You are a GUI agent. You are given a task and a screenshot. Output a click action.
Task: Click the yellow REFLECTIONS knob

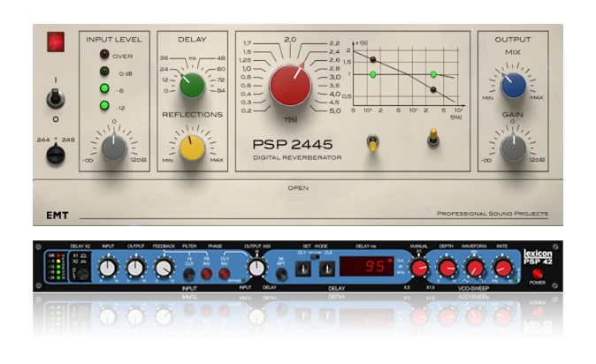tap(192, 147)
